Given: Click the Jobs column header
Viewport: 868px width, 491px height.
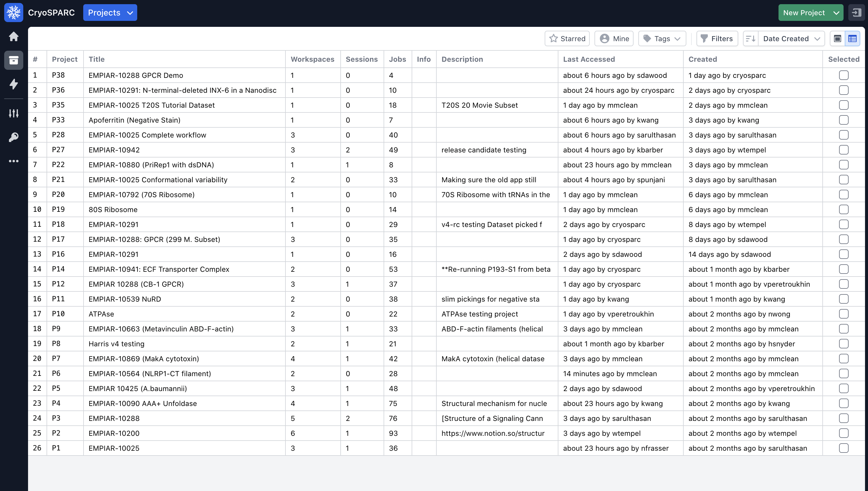Looking at the screenshot, I should click(397, 59).
